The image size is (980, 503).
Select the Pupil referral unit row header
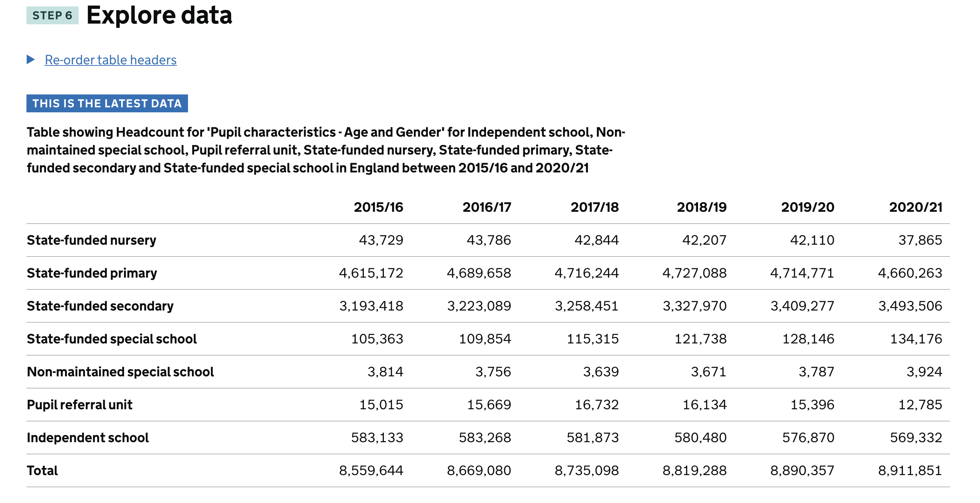click(79, 405)
